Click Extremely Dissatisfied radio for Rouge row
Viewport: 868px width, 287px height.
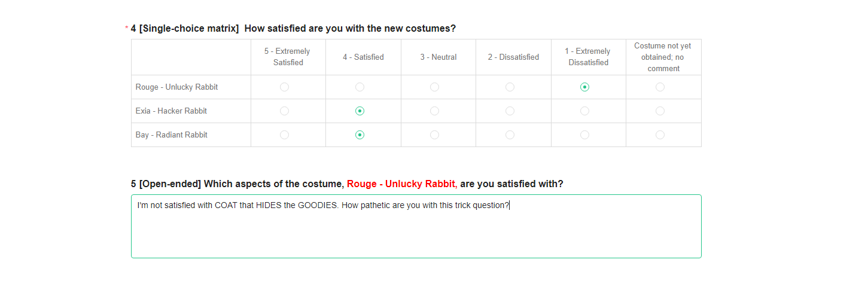click(584, 87)
